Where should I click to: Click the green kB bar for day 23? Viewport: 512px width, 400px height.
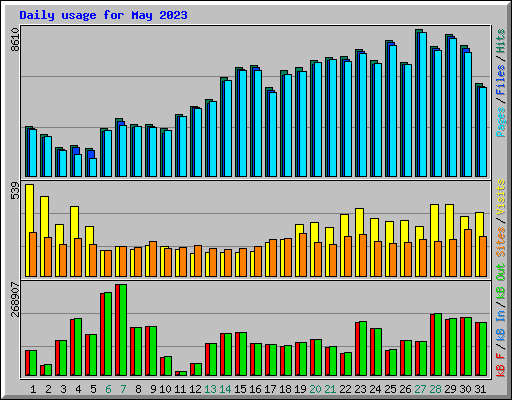[363, 349]
